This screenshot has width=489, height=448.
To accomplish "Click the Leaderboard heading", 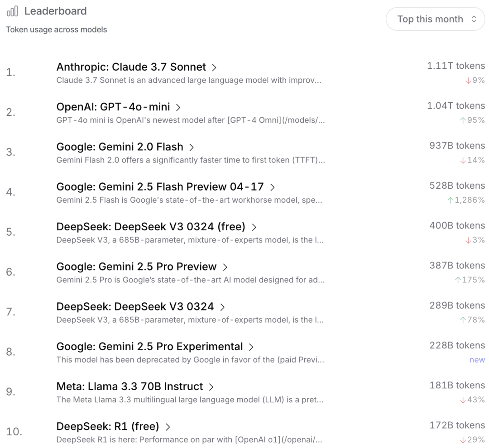I will tap(56, 11).
